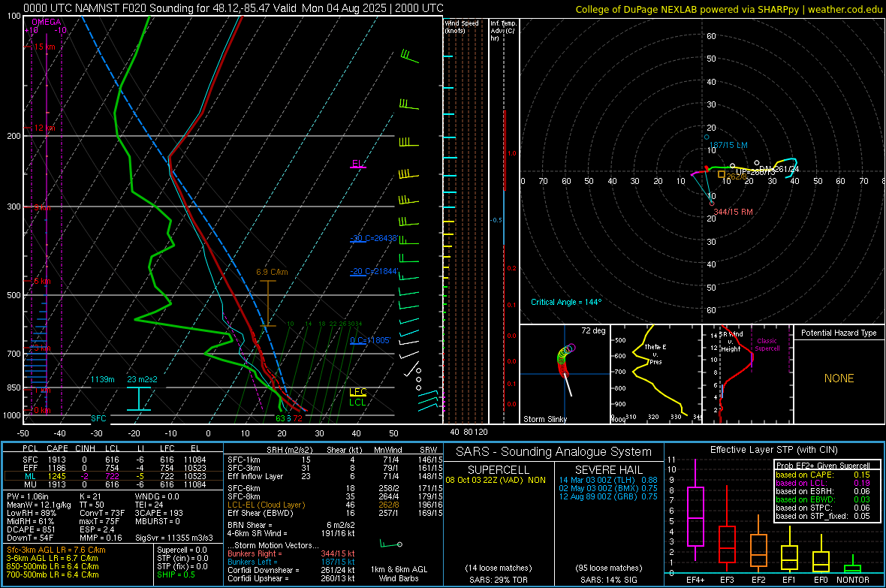Click the 12 Aug 89 00Z (GRB) hail analogue
Image resolution: width=886 pixels, height=588 pixels.
click(608, 496)
